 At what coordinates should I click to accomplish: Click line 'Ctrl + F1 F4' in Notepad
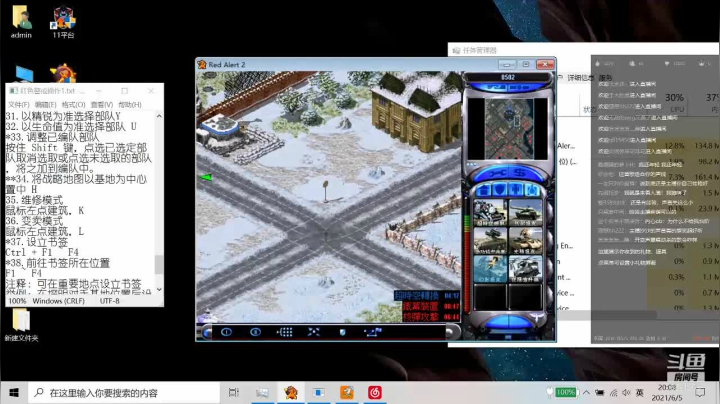[x=42, y=252]
